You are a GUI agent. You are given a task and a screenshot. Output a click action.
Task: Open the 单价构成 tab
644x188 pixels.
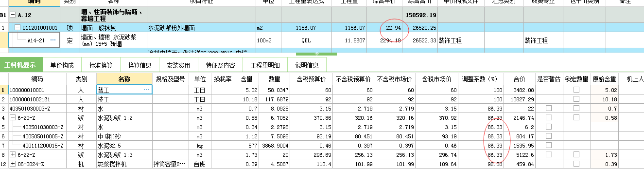click(62, 65)
